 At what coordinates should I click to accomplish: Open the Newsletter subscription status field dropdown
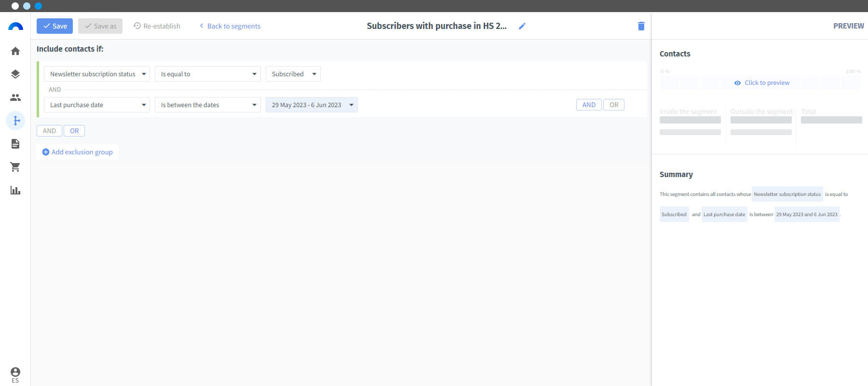click(x=97, y=74)
